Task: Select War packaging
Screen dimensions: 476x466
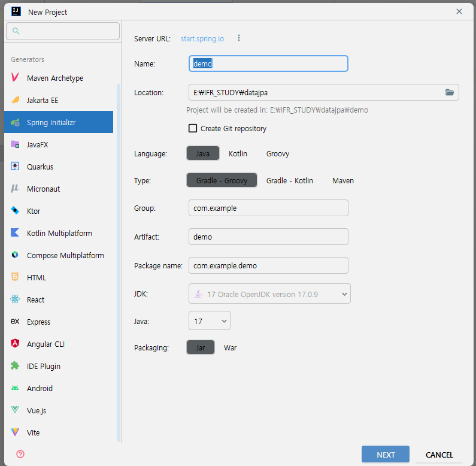Action: 230,347
